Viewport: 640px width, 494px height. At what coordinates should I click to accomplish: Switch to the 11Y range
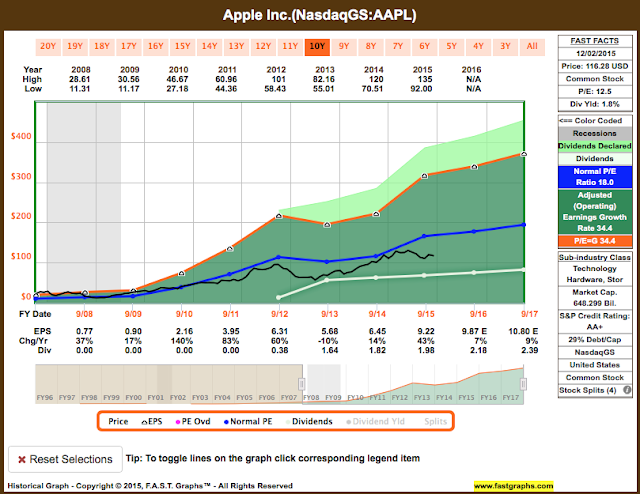pyautogui.click(x=290, y=47)
